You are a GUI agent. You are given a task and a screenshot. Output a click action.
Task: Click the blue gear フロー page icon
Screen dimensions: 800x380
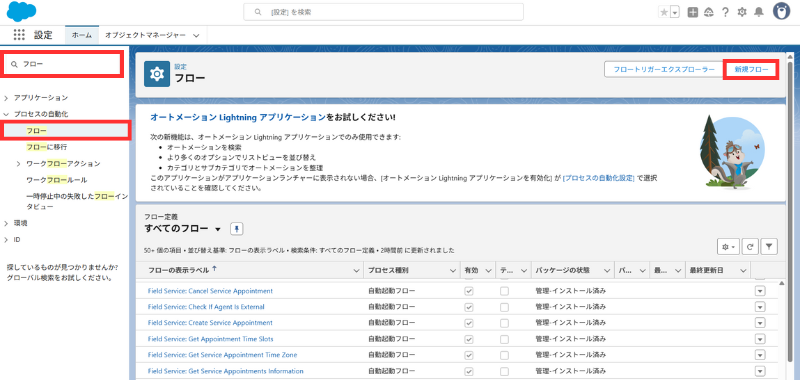point(157,74)
